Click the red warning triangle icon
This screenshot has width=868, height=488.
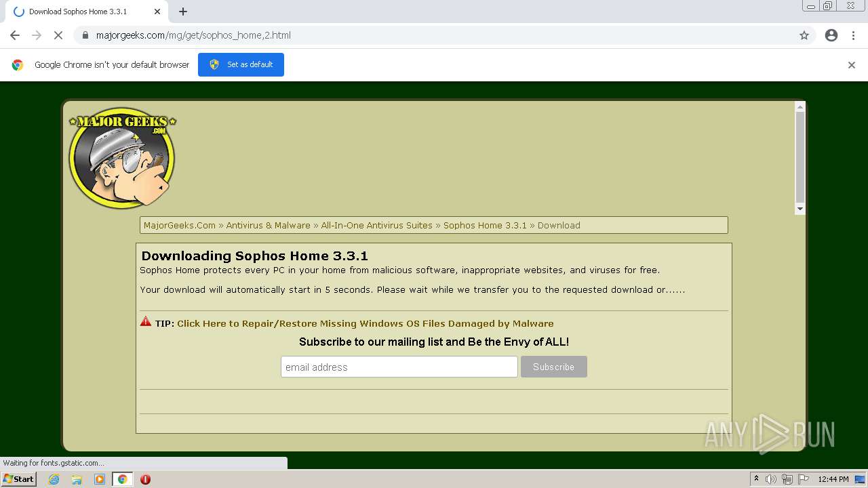(146, 321)
